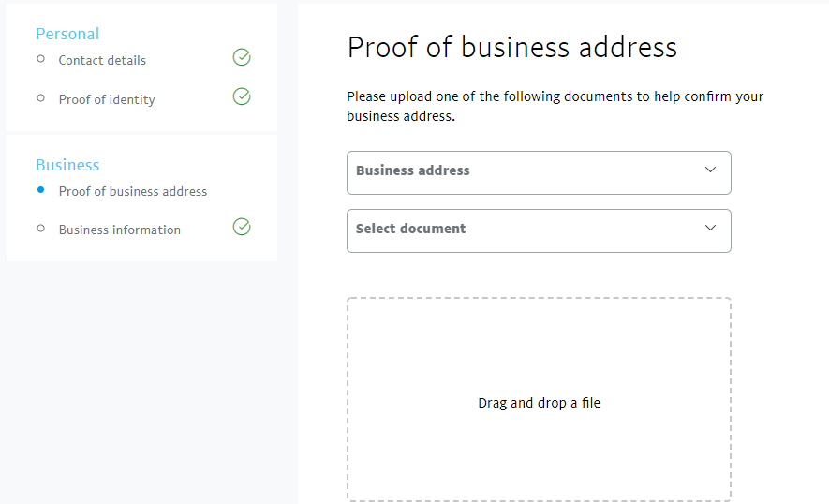The image size is (829, 504).
Task: Open the Select document dropdown
Action: point(525,230)
